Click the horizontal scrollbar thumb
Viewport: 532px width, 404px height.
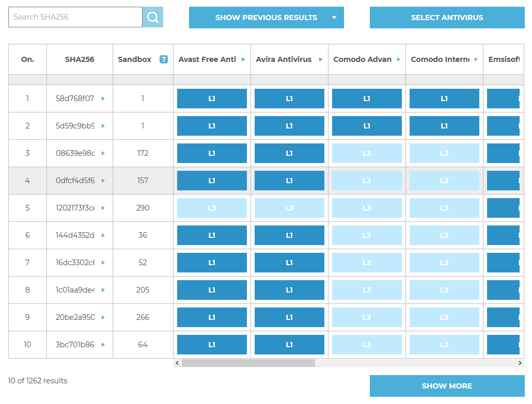coord(248,363)
